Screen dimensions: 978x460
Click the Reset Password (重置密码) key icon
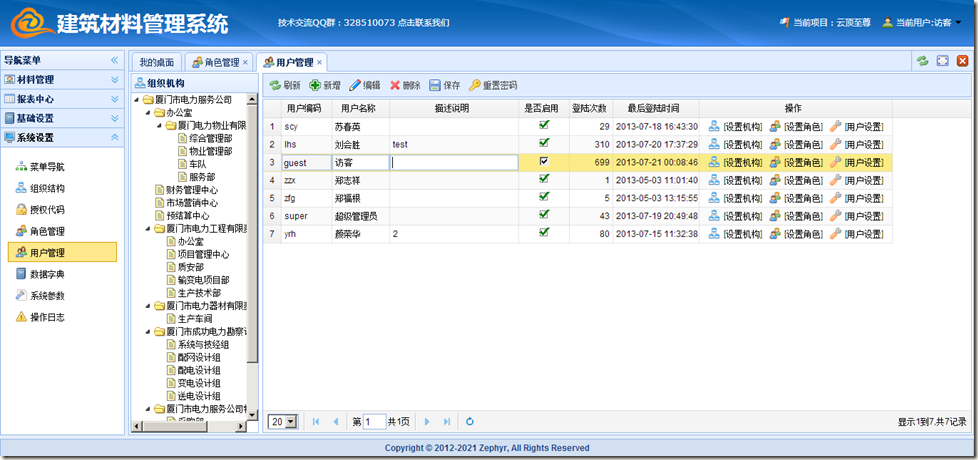click(475, 86)
